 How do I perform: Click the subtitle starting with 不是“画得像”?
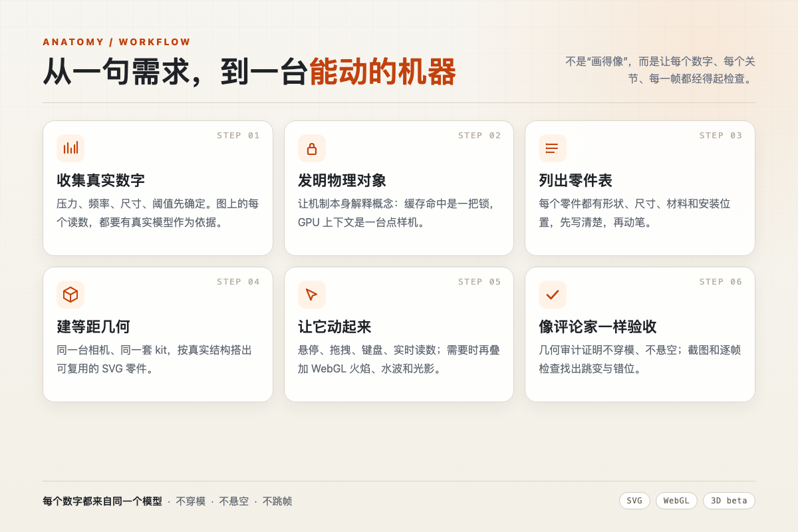(660, 70)
